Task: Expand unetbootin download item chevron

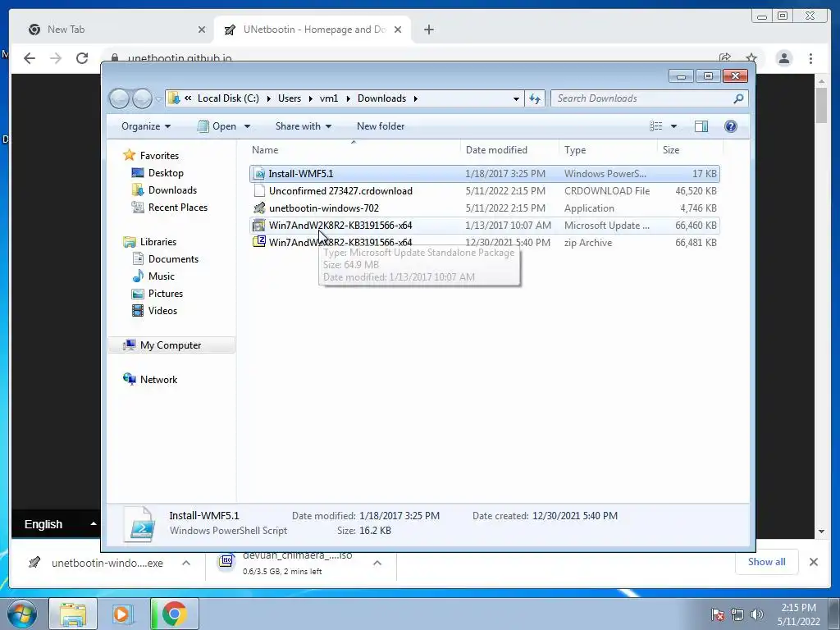Action: 186,563
